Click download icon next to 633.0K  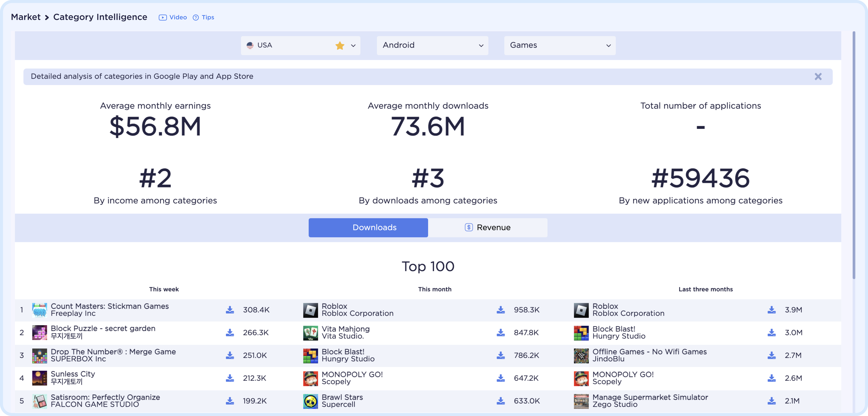pos(501,401)
